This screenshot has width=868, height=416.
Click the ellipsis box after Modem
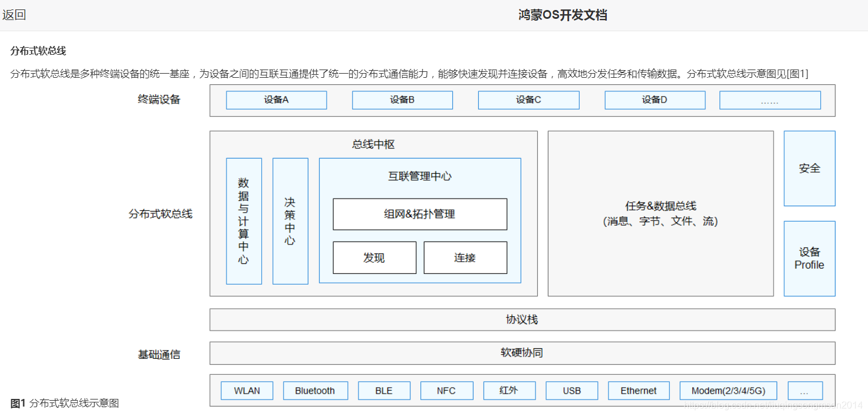805,391
